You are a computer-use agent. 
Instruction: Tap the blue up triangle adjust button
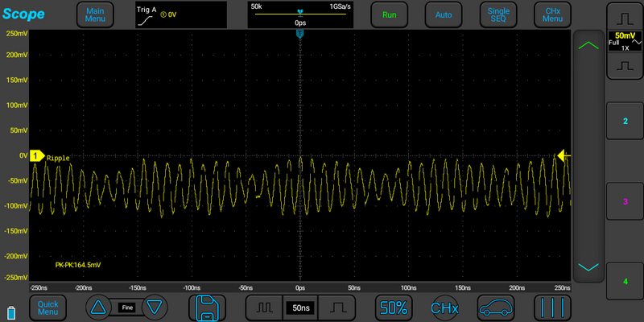(x=98, y=308)
